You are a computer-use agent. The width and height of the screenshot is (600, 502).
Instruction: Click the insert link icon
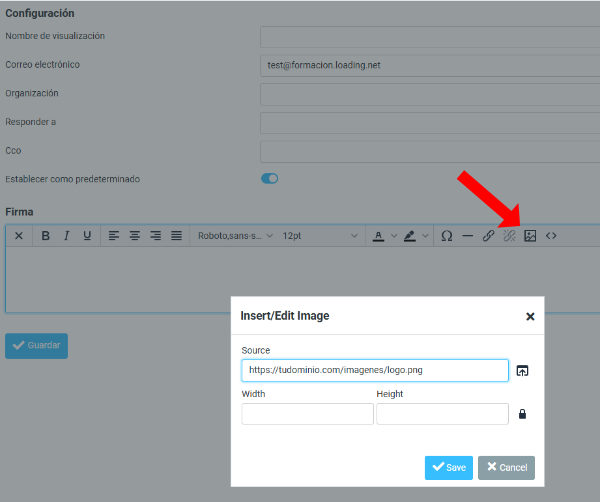point(488,236)
